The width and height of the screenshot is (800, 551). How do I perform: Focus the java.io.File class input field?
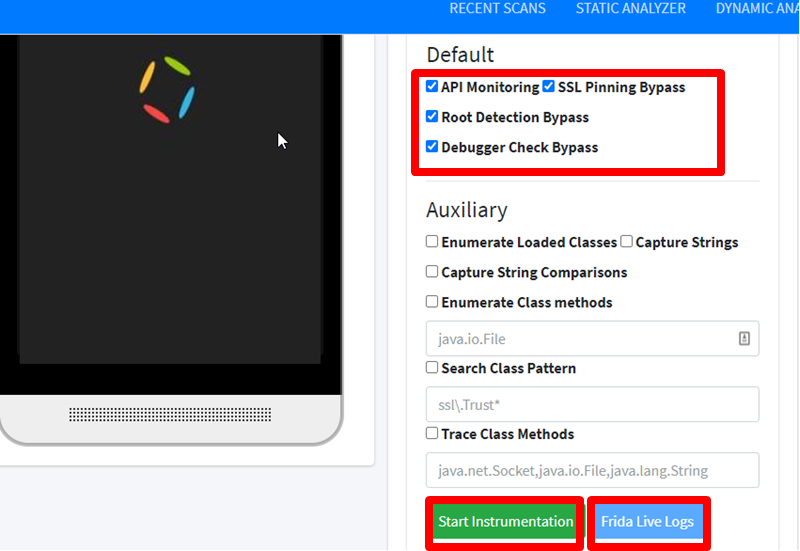point(592,338)
